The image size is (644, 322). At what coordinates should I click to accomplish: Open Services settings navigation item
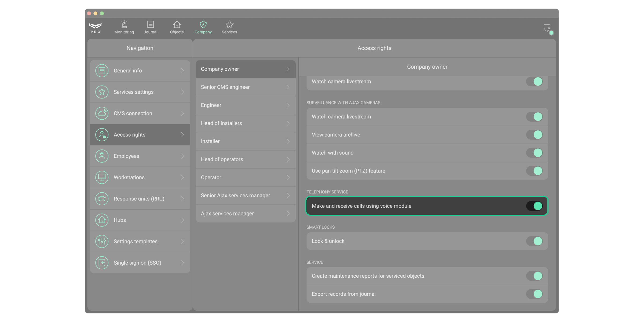point(140,92)
